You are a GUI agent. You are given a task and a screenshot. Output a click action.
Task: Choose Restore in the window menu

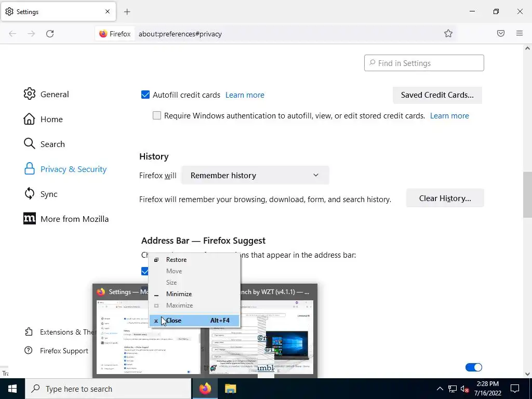(x=194, y=260)
